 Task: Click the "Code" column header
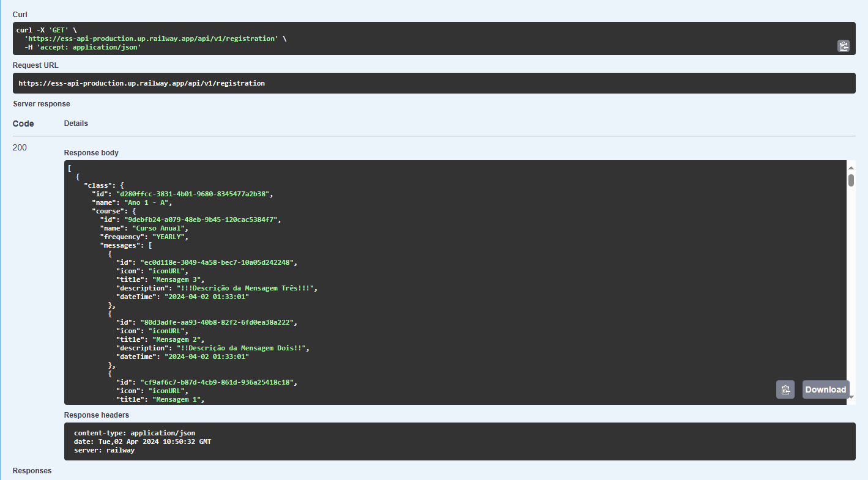click(x=23, y=124)
